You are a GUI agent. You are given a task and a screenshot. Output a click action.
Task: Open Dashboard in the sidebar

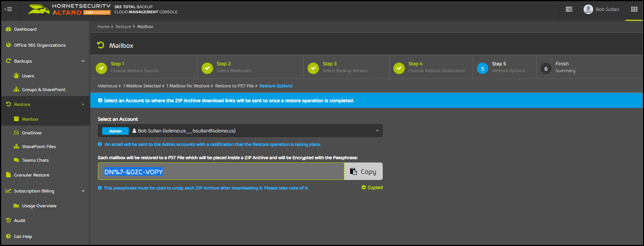coord(25,29)
